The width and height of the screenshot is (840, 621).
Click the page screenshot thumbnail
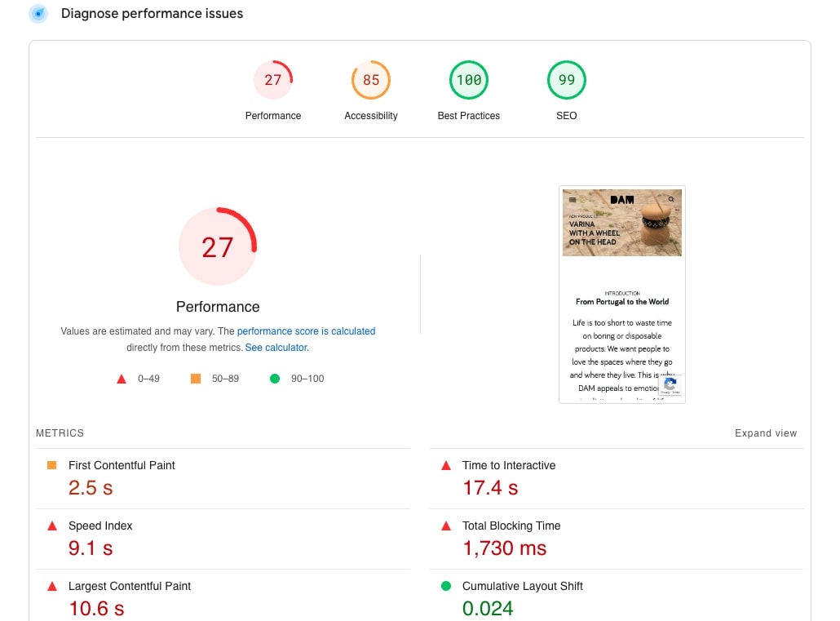[x=622, y=295]
